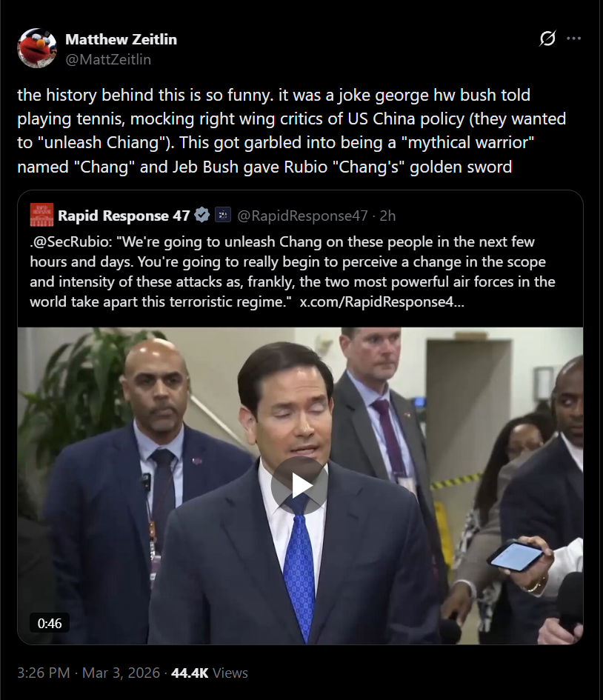This screenshot has height=700, width=603.
Task: Open the quoted tweet text body
Action: [293, 271]
